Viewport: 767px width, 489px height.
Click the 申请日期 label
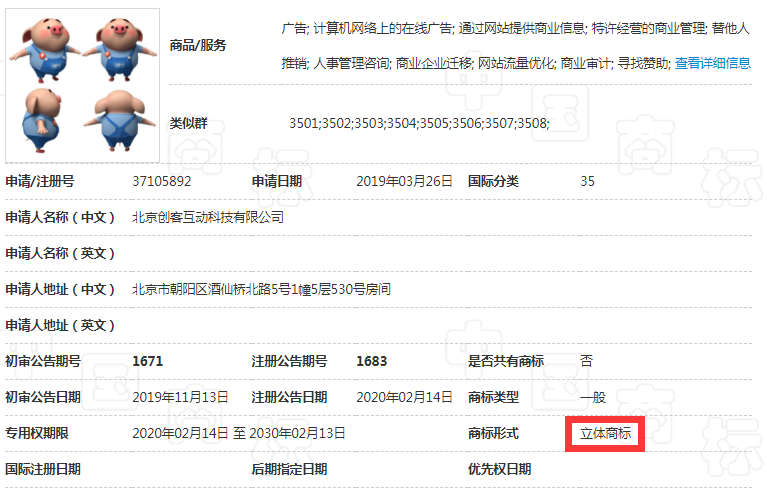[x=276, y=181]
